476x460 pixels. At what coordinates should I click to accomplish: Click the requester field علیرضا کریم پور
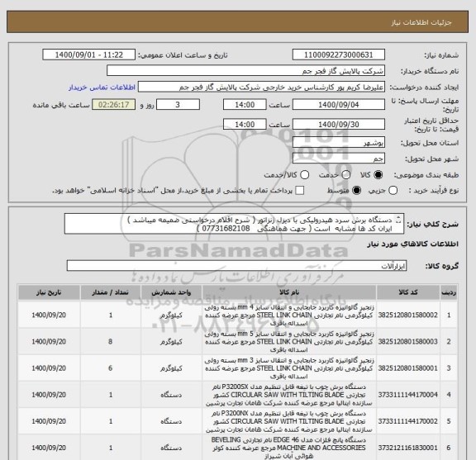[261, 88]
